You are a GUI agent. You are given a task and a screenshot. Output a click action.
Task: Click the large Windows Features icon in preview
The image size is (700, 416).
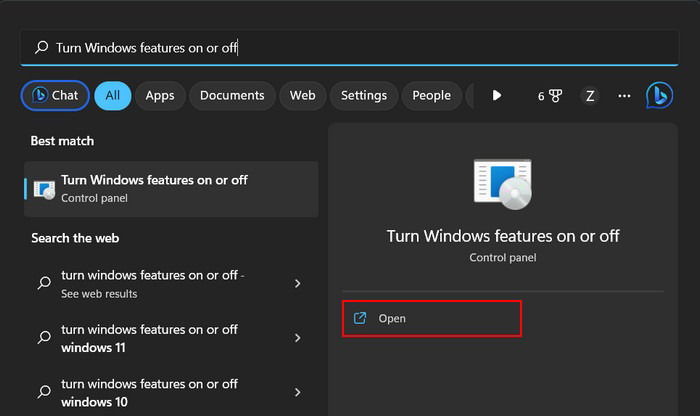[503, 184]
